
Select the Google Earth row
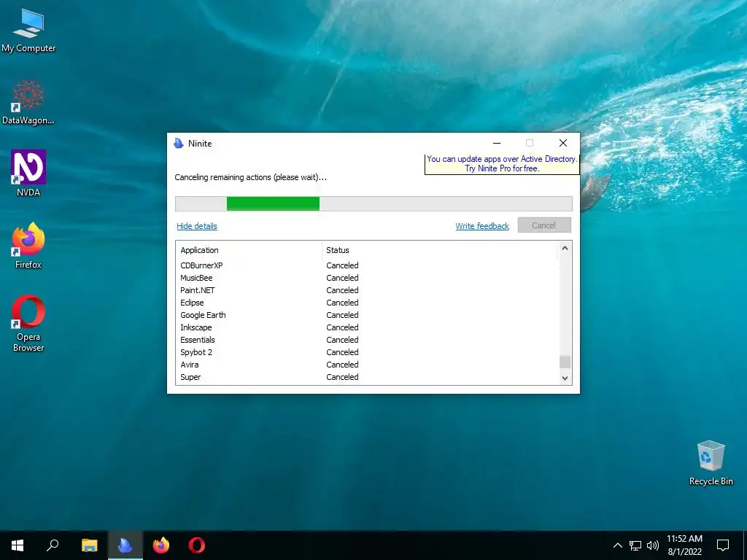pyautogui.click(x=368, y=315)
